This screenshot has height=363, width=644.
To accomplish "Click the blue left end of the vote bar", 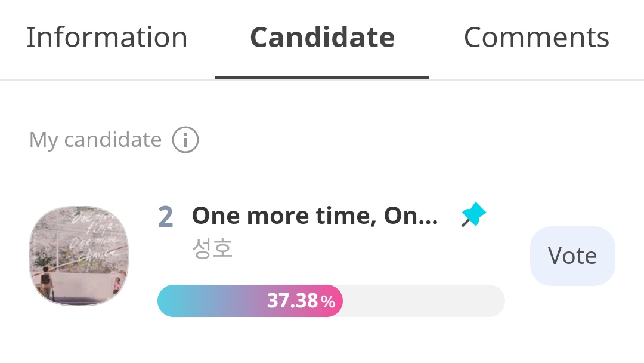I will coord(170,301).
